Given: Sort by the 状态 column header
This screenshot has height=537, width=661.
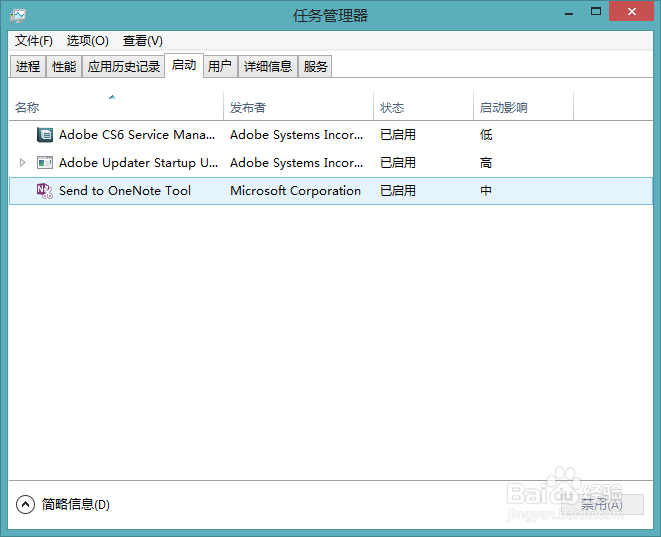Looking at the screenshot, I should click(x=424, y=106).
